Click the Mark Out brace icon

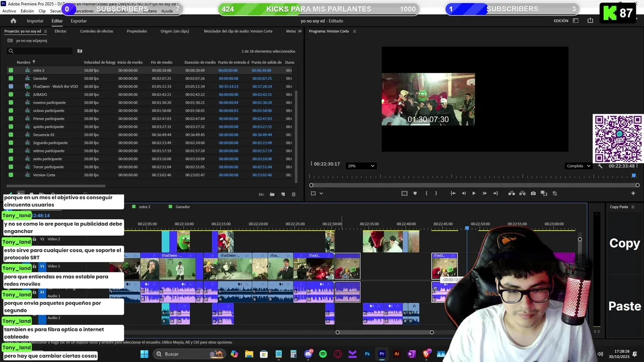[x=436, y=194]
